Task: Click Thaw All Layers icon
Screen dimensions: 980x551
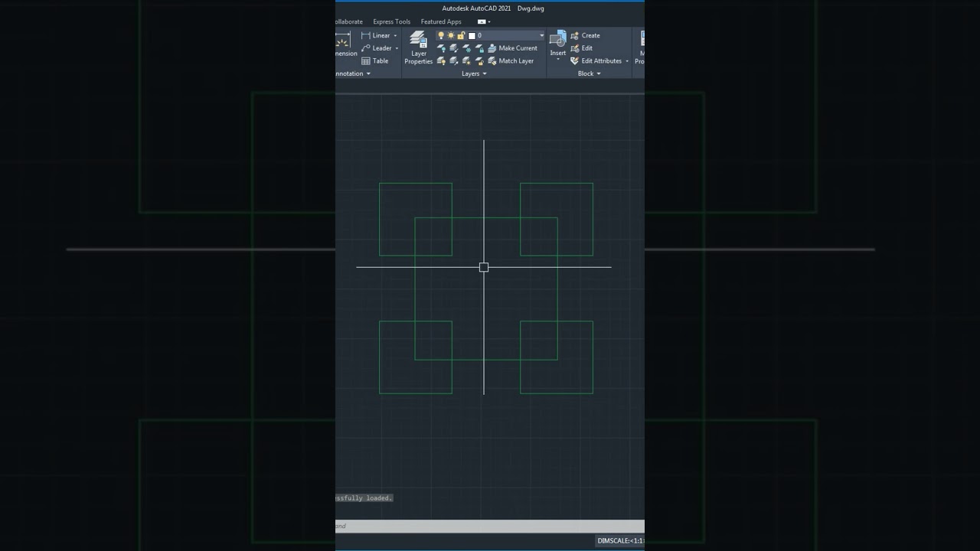Action: tap(466, 61)
